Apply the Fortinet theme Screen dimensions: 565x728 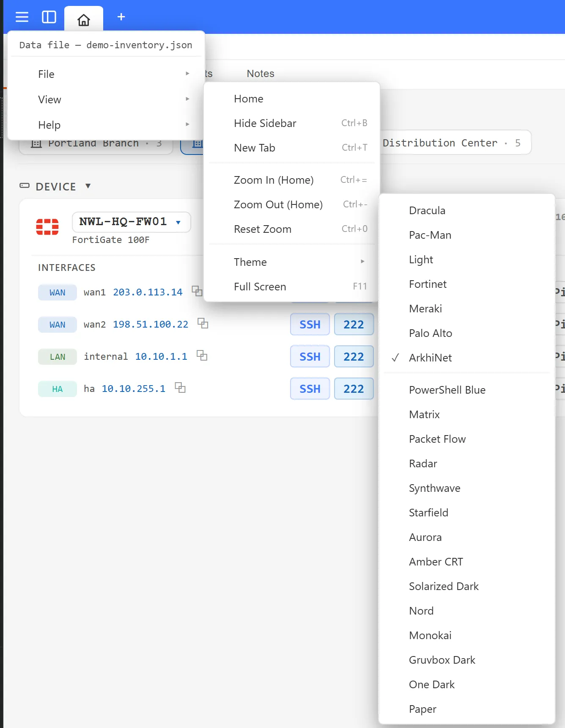467,284
